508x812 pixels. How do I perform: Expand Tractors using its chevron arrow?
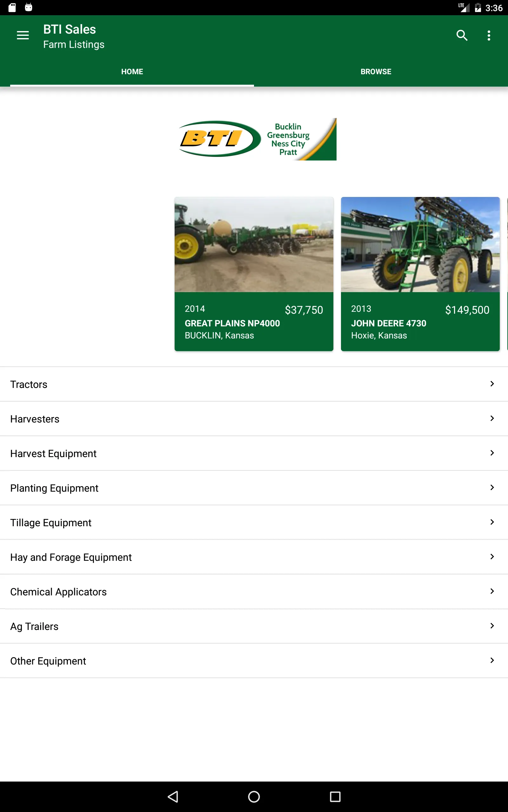click(492, 383)
